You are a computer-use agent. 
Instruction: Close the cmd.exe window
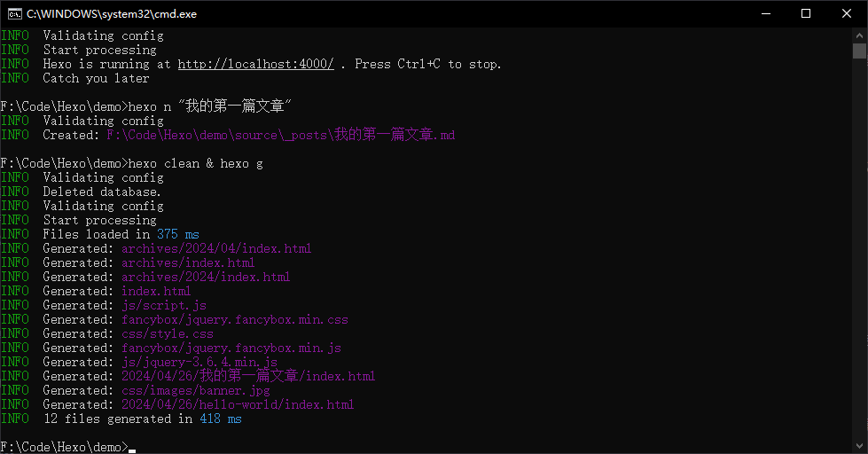(x=847, y=13)
